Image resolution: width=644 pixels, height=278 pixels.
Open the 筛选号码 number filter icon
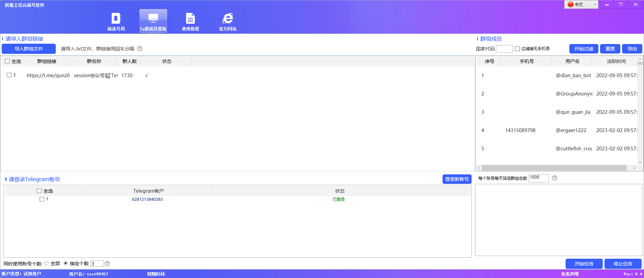(116, 19)
